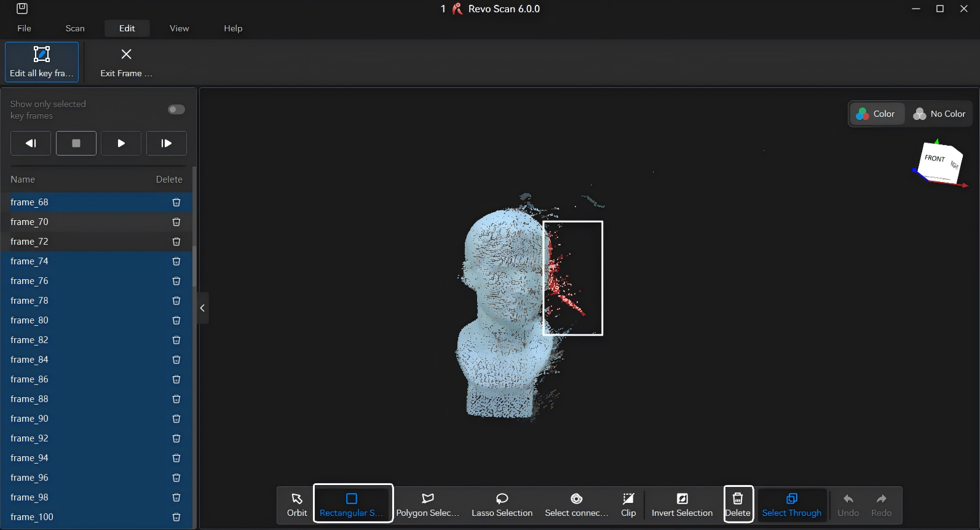Toggle Show only selected key frames

pos(176,109)
